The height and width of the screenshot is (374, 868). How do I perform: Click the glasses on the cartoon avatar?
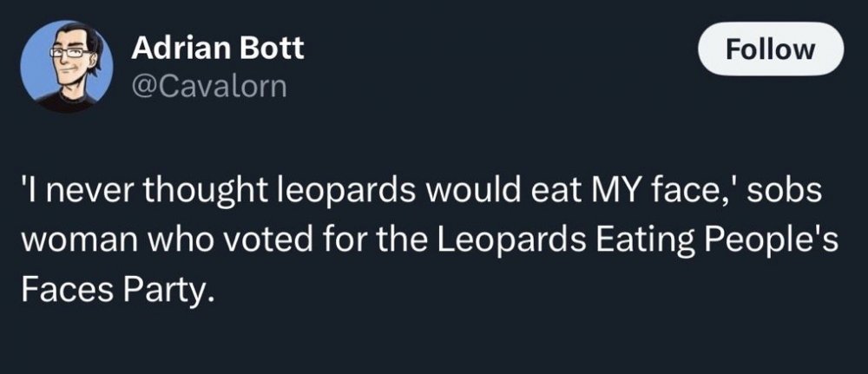pos(63,54)
